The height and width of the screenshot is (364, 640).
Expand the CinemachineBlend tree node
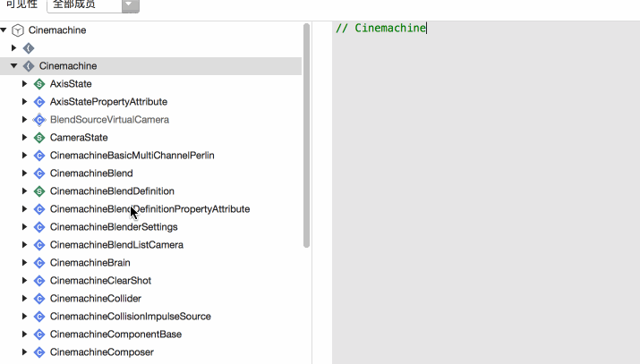25,174
